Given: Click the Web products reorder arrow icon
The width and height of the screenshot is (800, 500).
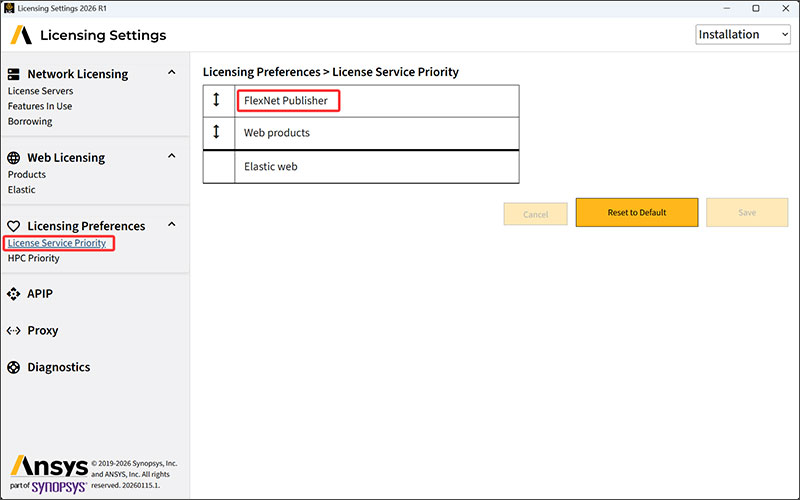Looking at the screenshot, I should point(218,133).
